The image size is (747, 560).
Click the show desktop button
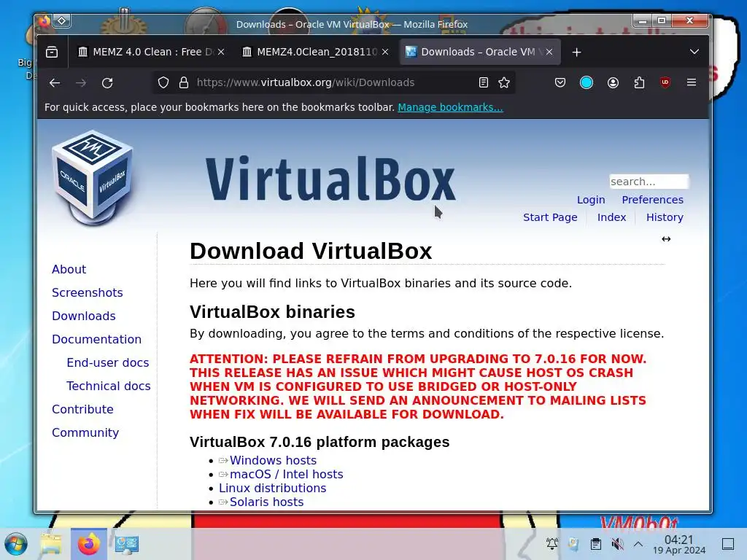[x=728, y=544]
